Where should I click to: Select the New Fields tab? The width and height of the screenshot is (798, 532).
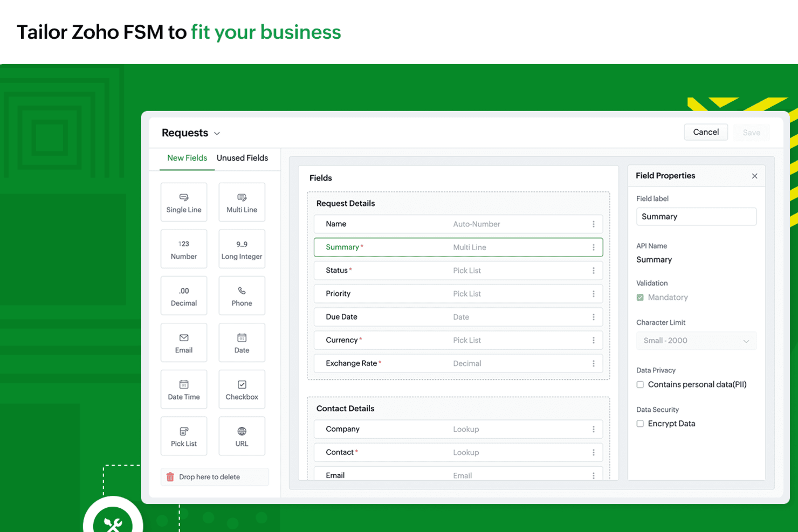pos(187,158)
